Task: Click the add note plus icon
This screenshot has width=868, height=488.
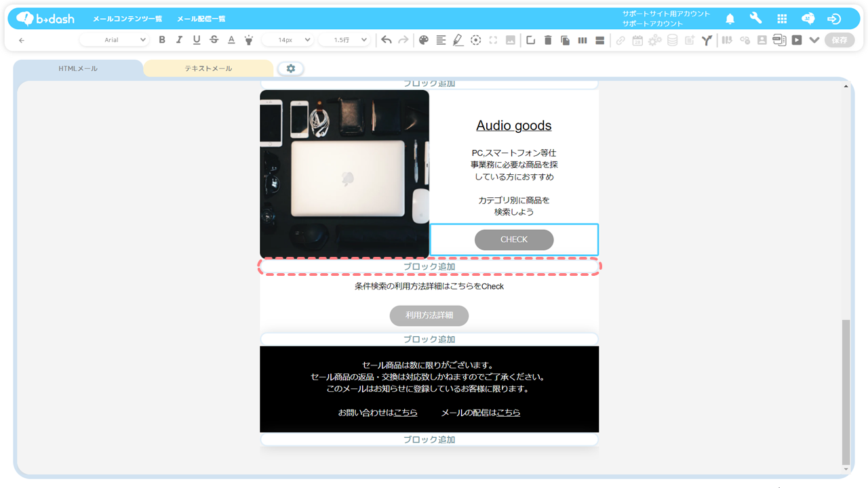Action: (690, 40)
